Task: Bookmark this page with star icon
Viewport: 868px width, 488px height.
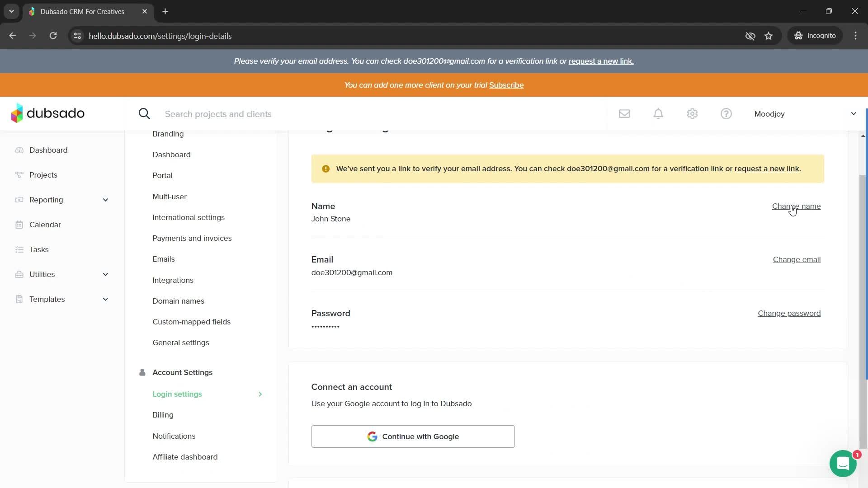Action: [769, 36]
